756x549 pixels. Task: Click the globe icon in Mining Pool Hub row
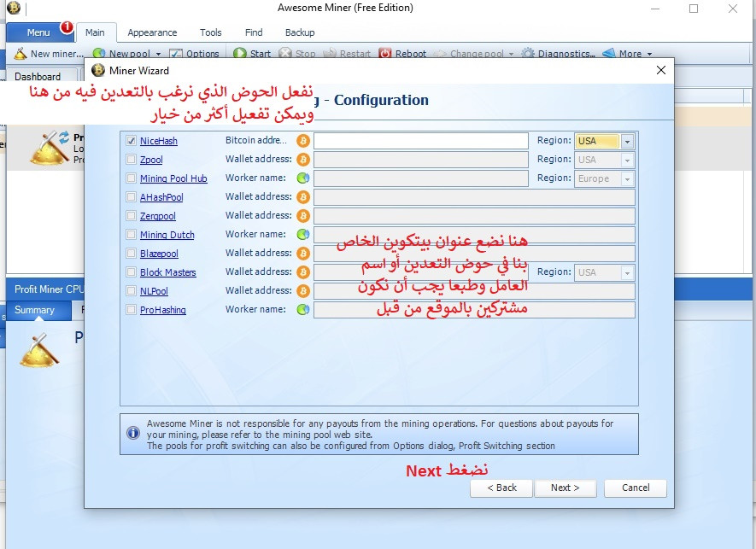(302, 178)
